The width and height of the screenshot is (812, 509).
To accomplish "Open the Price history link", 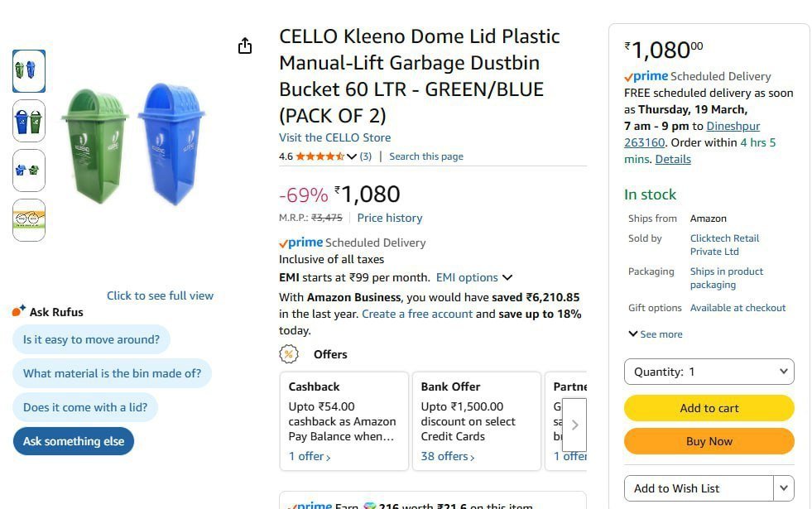I will pyautogui.click(x=390, y=218).
